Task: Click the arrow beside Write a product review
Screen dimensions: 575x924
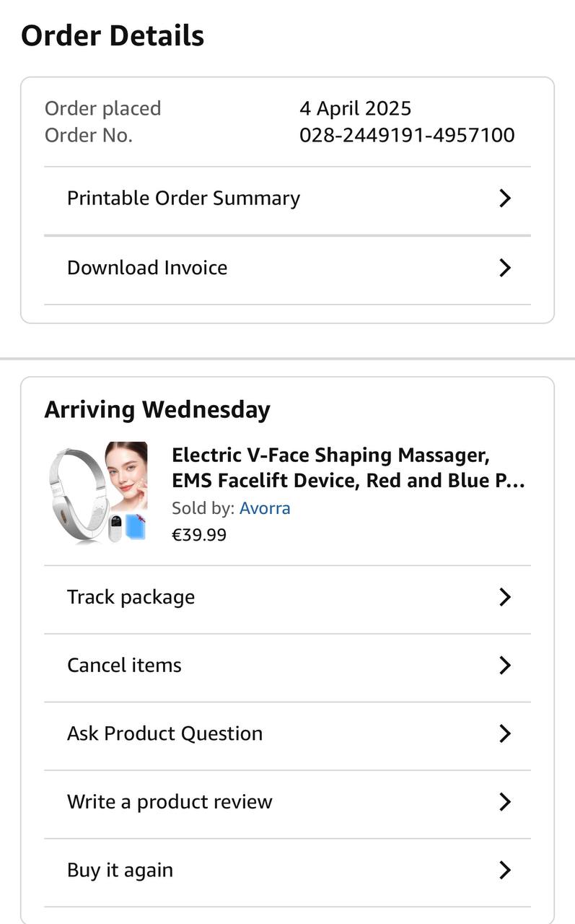Action: [505, 802]
